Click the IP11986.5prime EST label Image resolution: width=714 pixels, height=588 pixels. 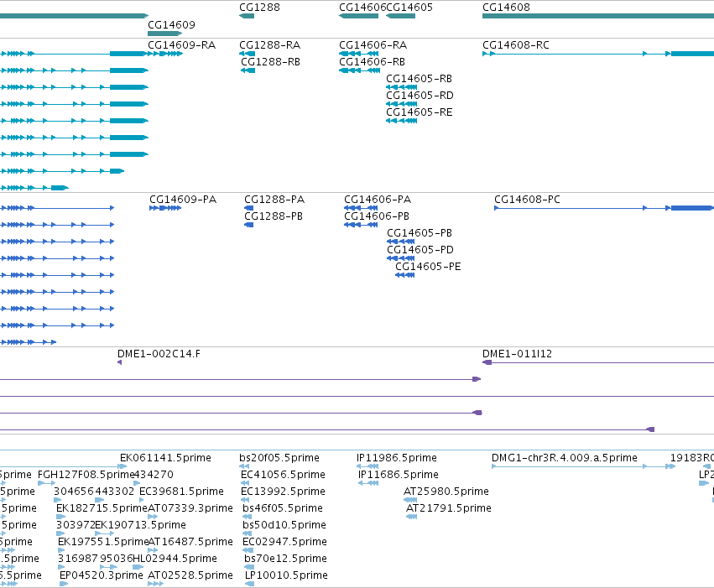[x=397, y=458]
